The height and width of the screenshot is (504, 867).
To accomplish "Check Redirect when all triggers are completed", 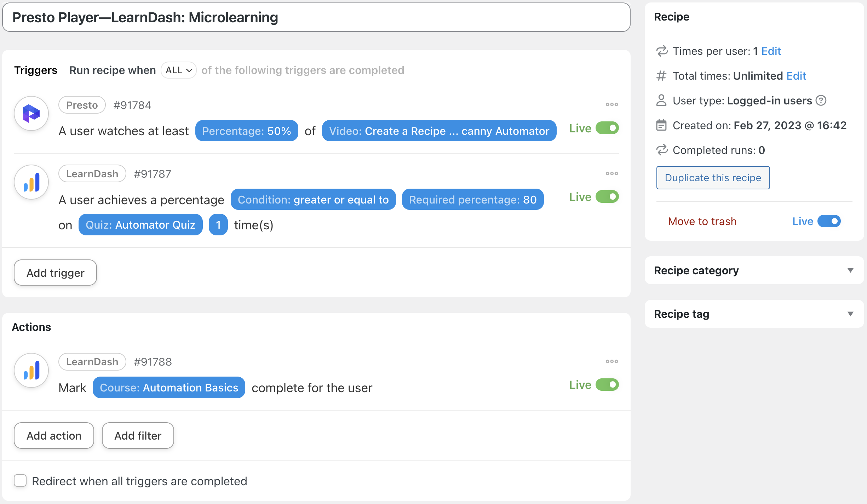I will click(20, 481).
